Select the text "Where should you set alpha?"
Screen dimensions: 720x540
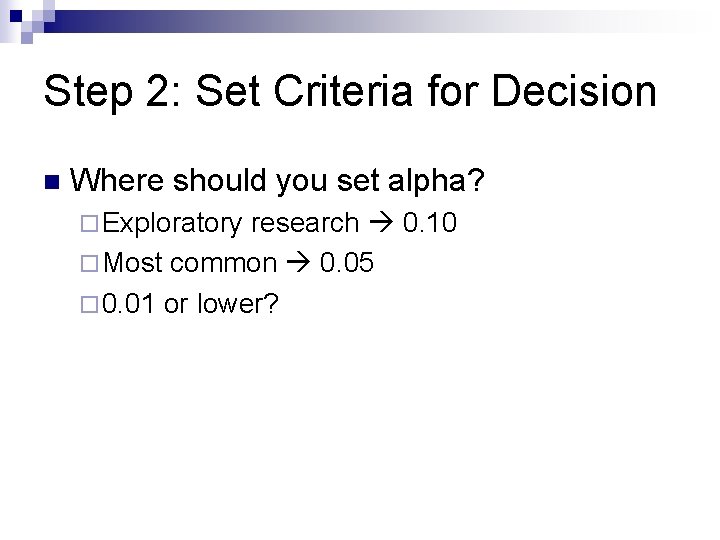pyautogui.click(x=279, y=181)
